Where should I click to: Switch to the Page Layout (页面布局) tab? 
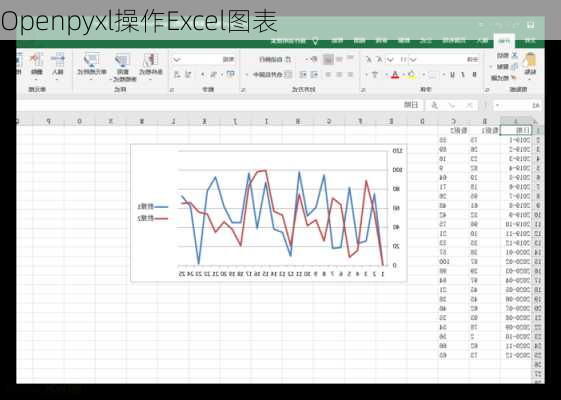454,40
